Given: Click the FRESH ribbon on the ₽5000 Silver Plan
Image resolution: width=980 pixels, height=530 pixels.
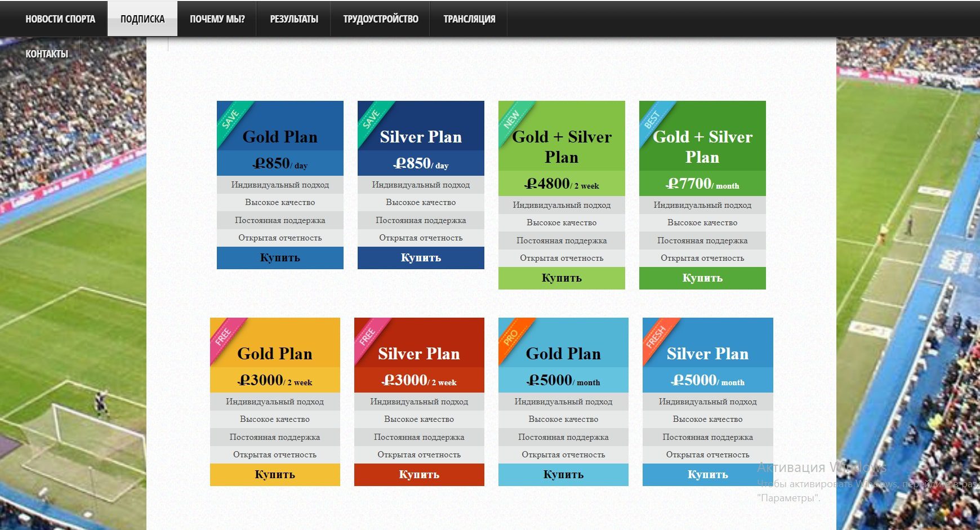Looking at the screenshot, I should 657,336.
